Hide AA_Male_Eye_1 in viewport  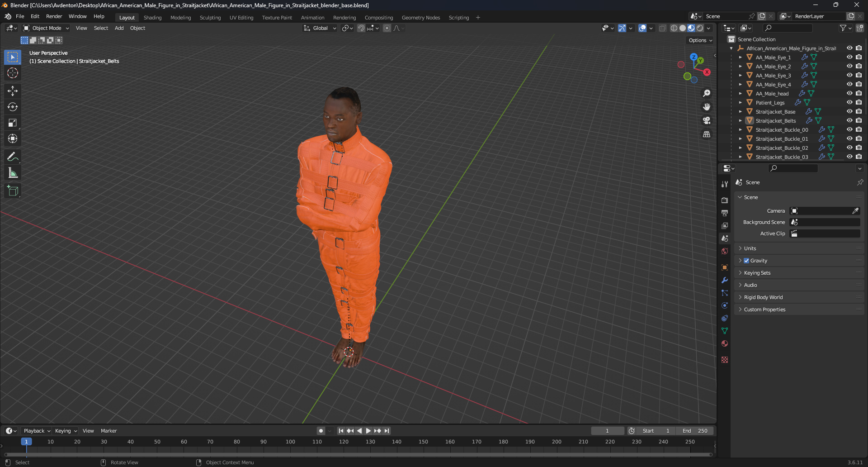(x=849, y=57)
